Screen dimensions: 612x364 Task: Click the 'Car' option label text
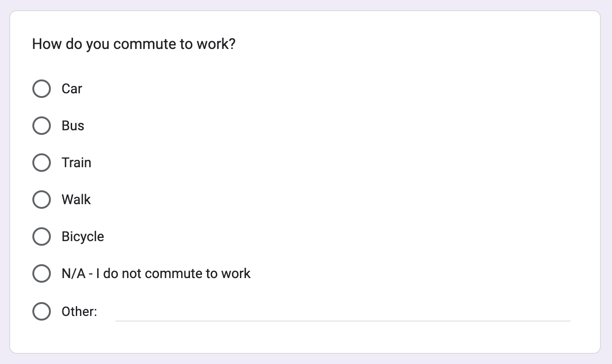pyautogui.click(x=72, y=89)
